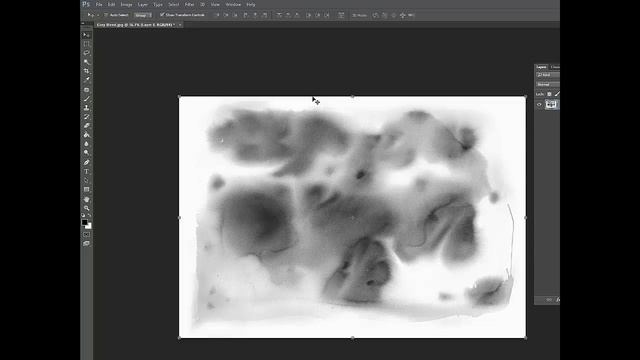Select the Eyedropper tool
This screenshot has width=640, height=360.
click(86, 80)
